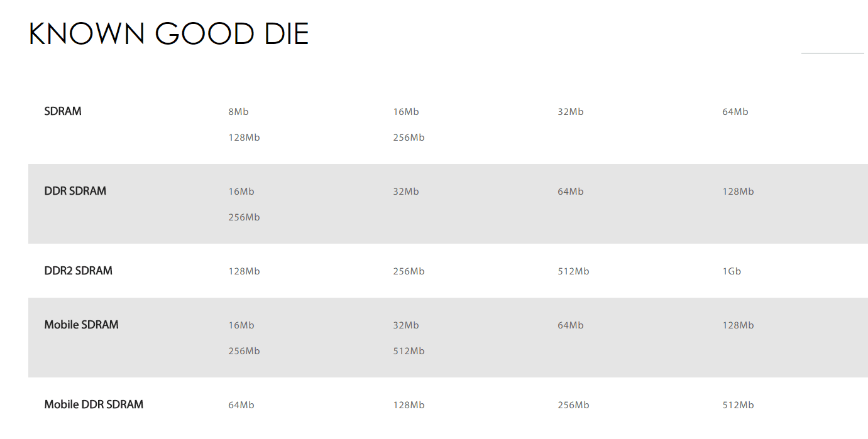Click the DDR2 SDRAM row heading

[78, 271]
